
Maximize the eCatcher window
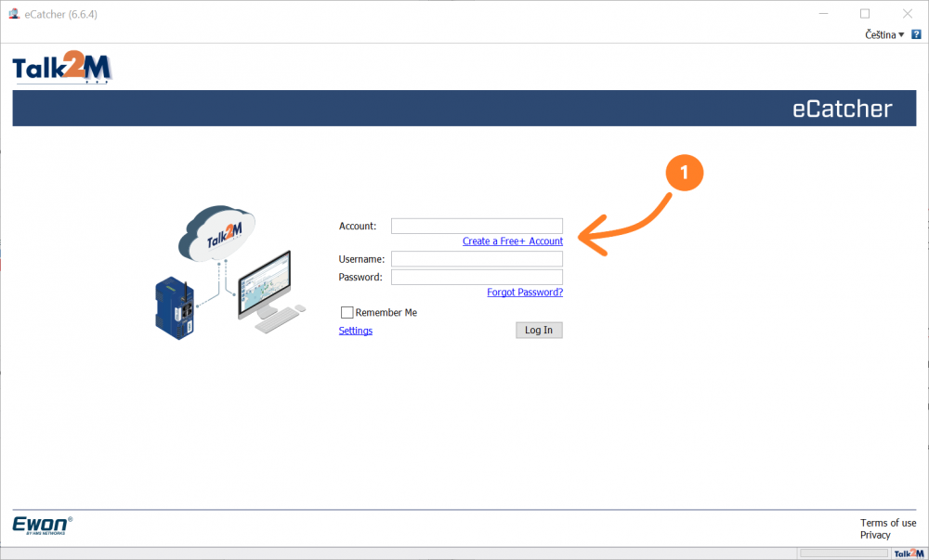coord(865,14)
